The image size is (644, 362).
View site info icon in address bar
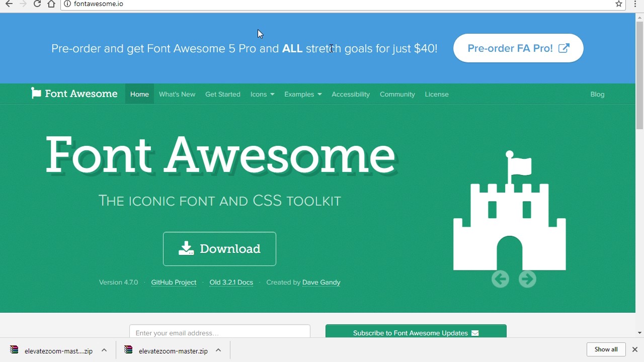67,4
